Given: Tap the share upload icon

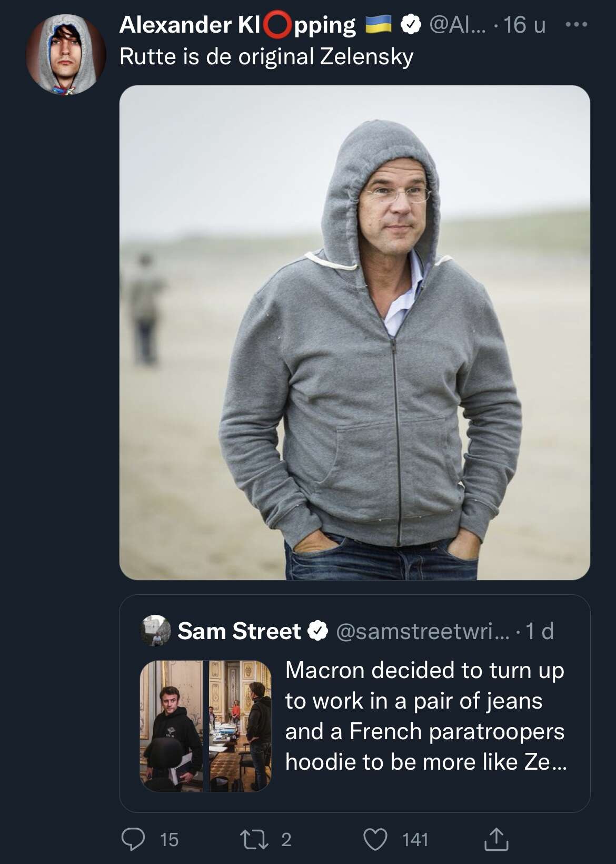Looking at the screenshot, I should coord(496,839).
